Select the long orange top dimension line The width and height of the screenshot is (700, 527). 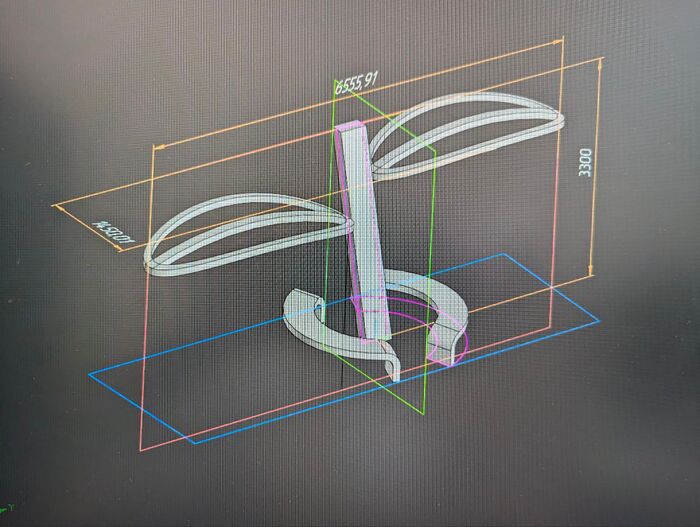pyautogui.click(x=350, y=94)
